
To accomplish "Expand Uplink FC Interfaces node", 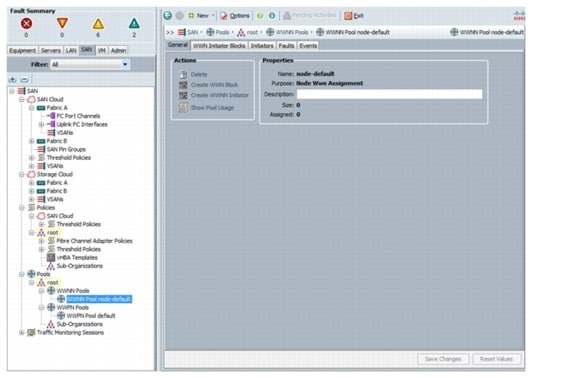I will tap(42, 124).
